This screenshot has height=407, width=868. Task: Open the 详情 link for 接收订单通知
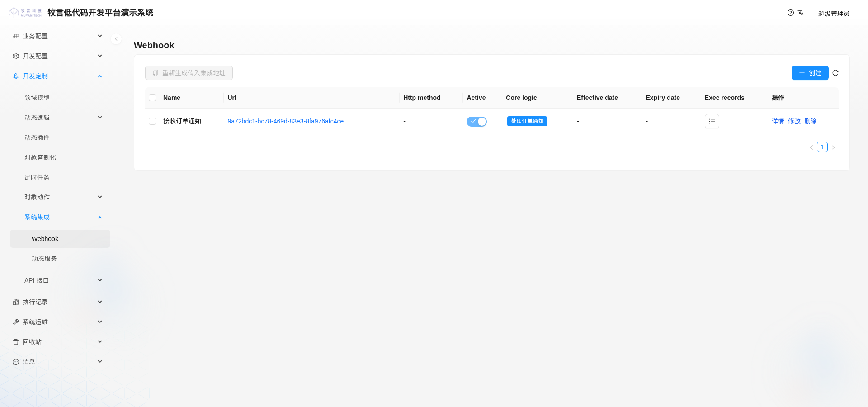coord(778,121)
